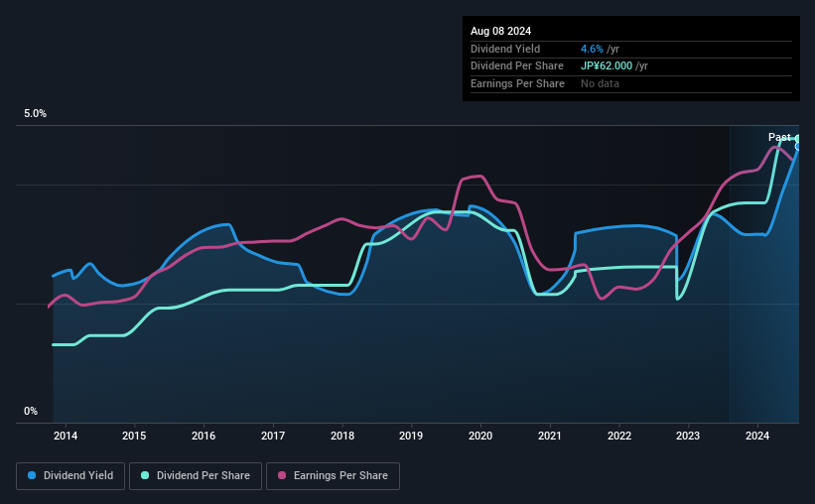This screenshot has height=504, width=815.
Task: Select the 2020 year on the axis
Action: [x=480, y=435]
